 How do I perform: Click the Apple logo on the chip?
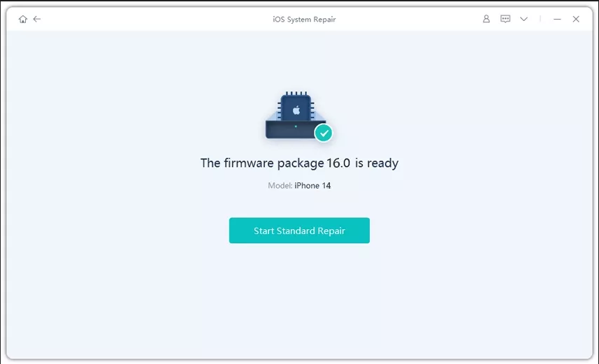[296, 110]
